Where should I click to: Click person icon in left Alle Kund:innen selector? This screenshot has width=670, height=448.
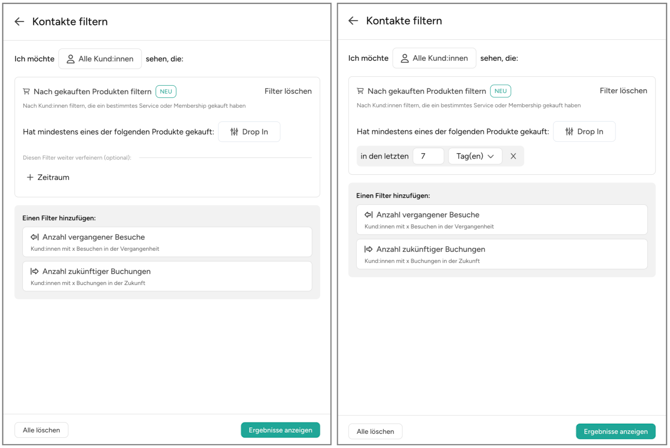point(70,59)
